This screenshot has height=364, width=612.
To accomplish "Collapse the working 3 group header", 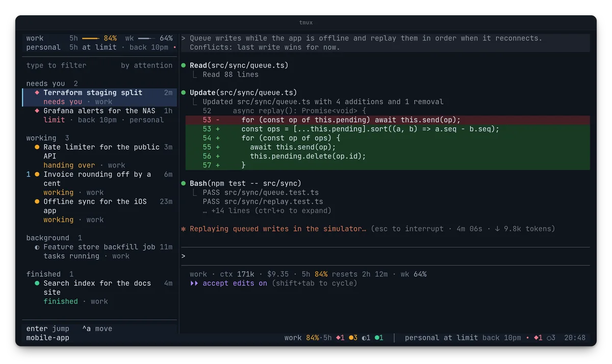I will point(48,138).
